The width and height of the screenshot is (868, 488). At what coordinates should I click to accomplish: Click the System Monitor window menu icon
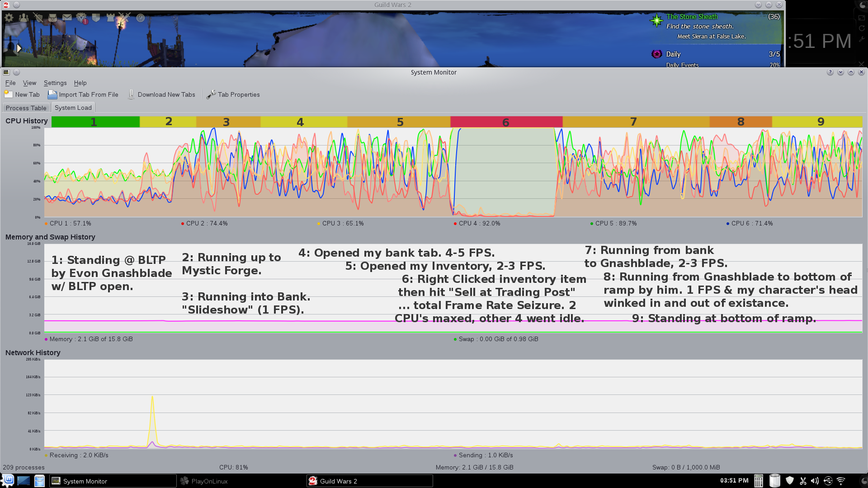tap(6, 72)
